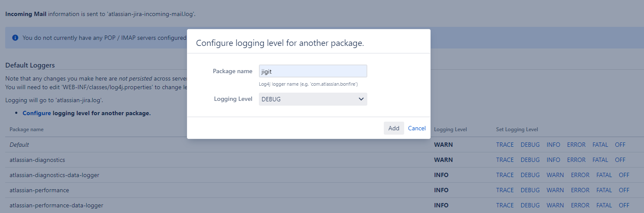The width and height of the screenshot is (644, 213).
Task: Set atlassian-diagnostics-data-logger to TRACE
Action: pos(505,175)
